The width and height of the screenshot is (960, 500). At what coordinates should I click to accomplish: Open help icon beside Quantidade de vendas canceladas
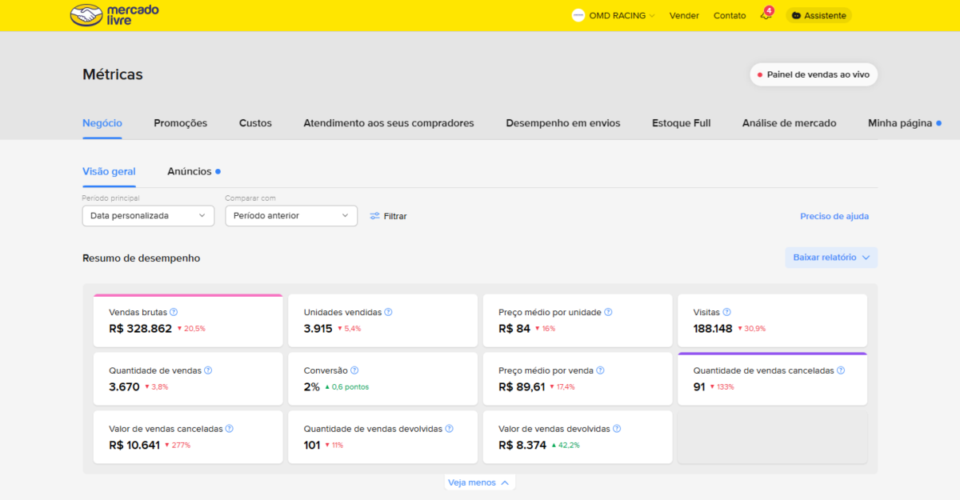coord(841,370)
